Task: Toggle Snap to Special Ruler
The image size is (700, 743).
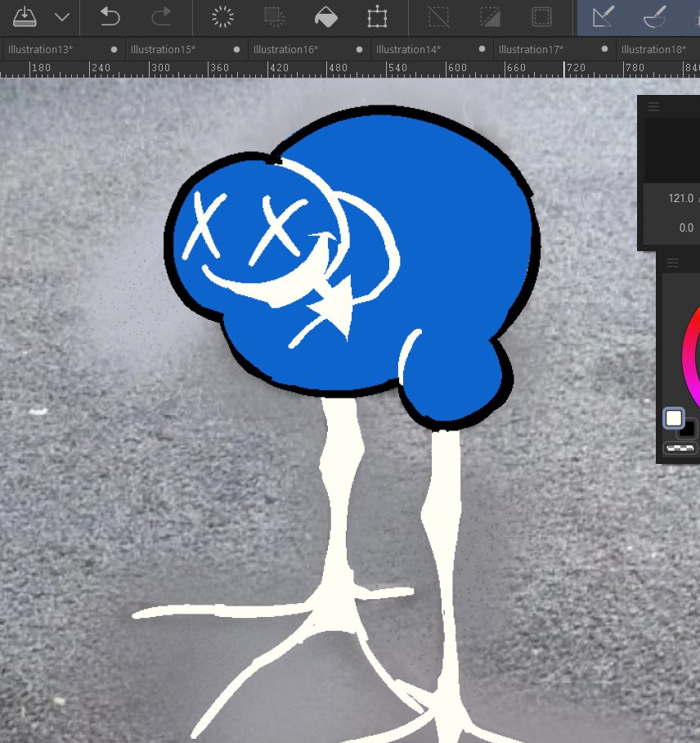Action: (655, 17)
